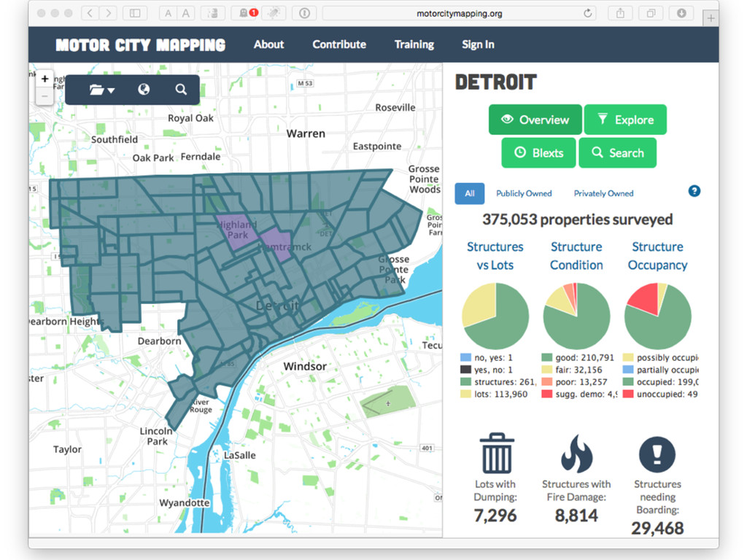
Task: Click the Safari share icon
Action: [620, 13]
